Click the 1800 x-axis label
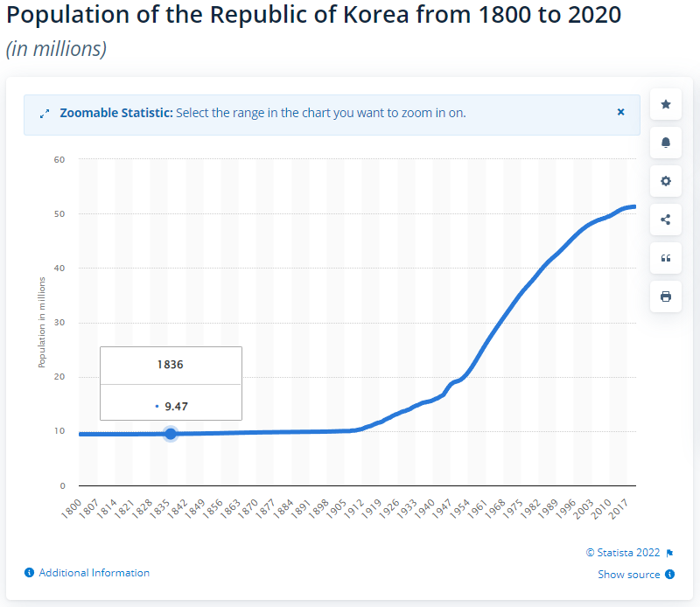700x607 pixels. pos(73,508)
